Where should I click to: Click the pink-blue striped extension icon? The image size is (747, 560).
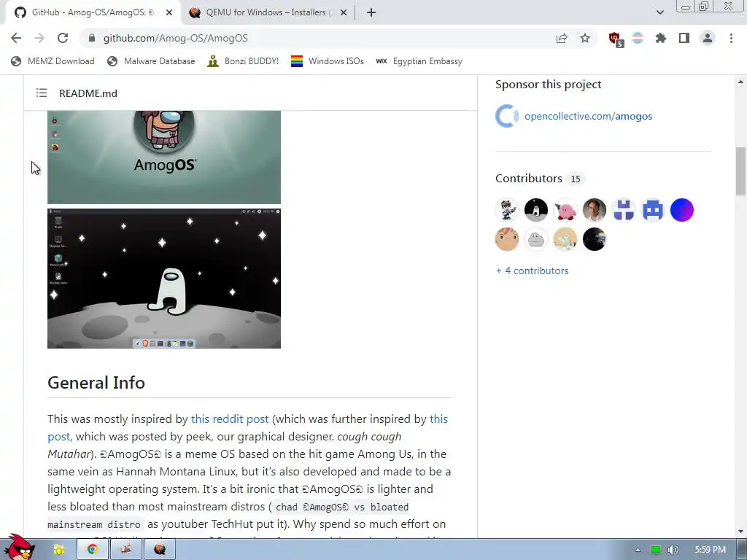pyautogui.click(x=638, y=38)
